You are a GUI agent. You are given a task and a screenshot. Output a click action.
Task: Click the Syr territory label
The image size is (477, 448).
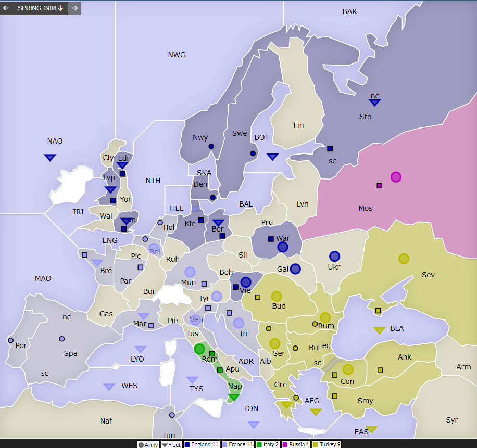[452, 420]
